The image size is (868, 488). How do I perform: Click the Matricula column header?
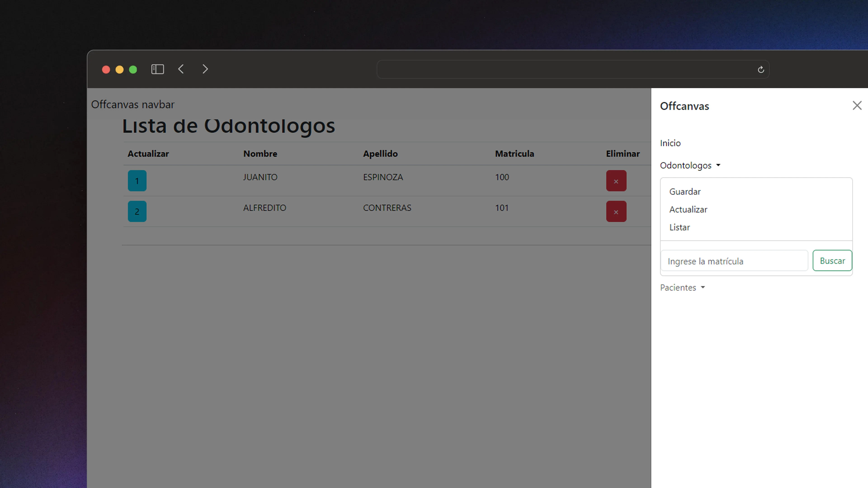(514, 154)
